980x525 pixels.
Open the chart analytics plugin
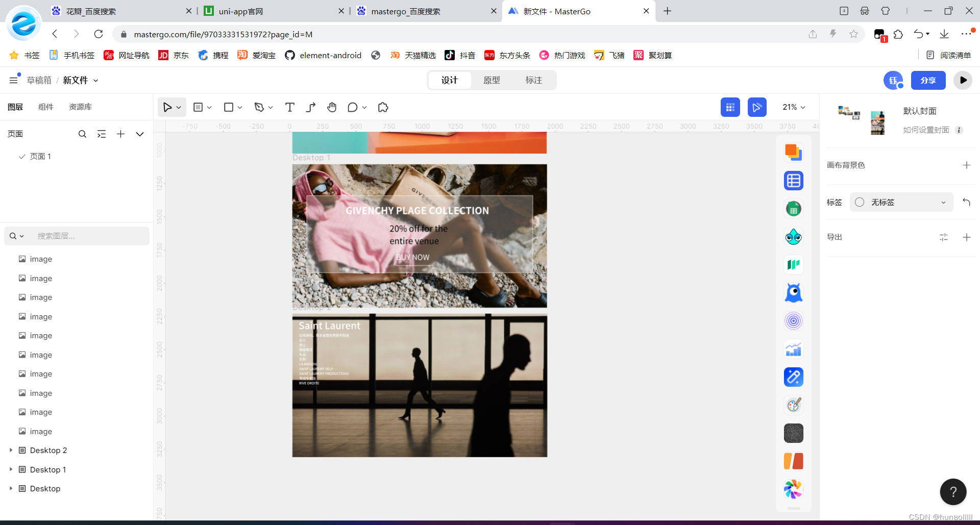[794, 349]
